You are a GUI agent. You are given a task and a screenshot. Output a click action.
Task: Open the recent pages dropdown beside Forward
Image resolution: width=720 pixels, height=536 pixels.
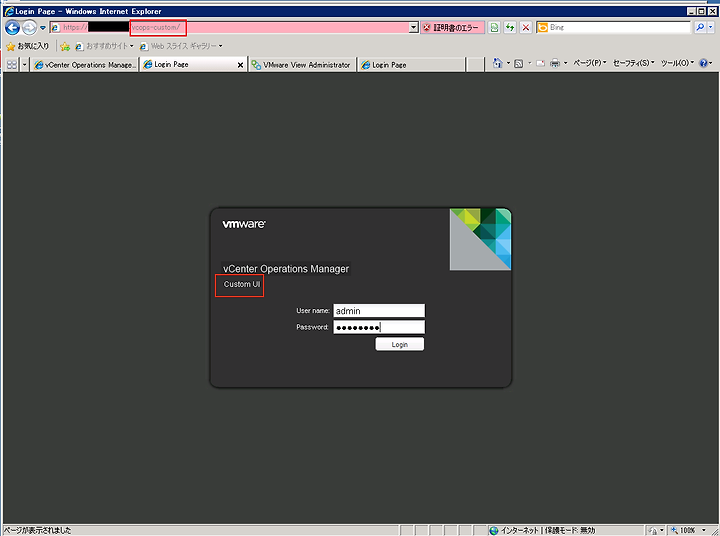[x=43, y=28]
